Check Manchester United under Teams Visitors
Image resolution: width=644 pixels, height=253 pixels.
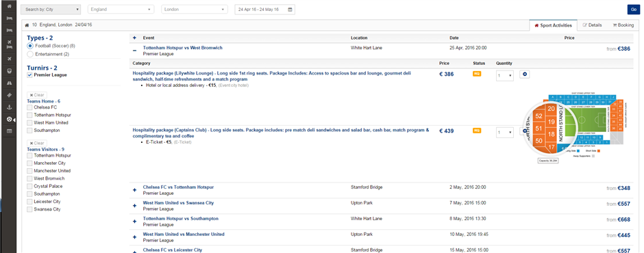[29, 170]
